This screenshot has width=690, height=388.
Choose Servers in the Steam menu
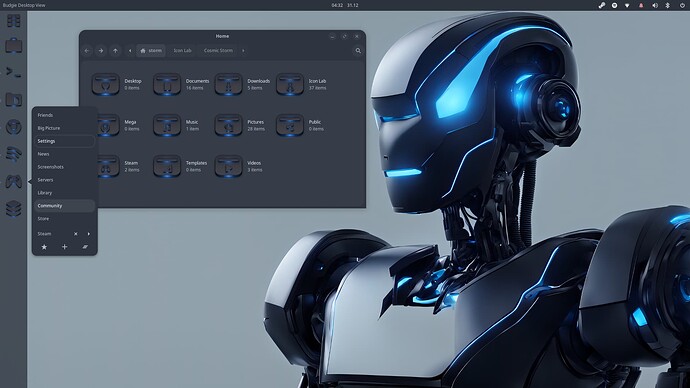pyautogui.click(x=64, y=180)
